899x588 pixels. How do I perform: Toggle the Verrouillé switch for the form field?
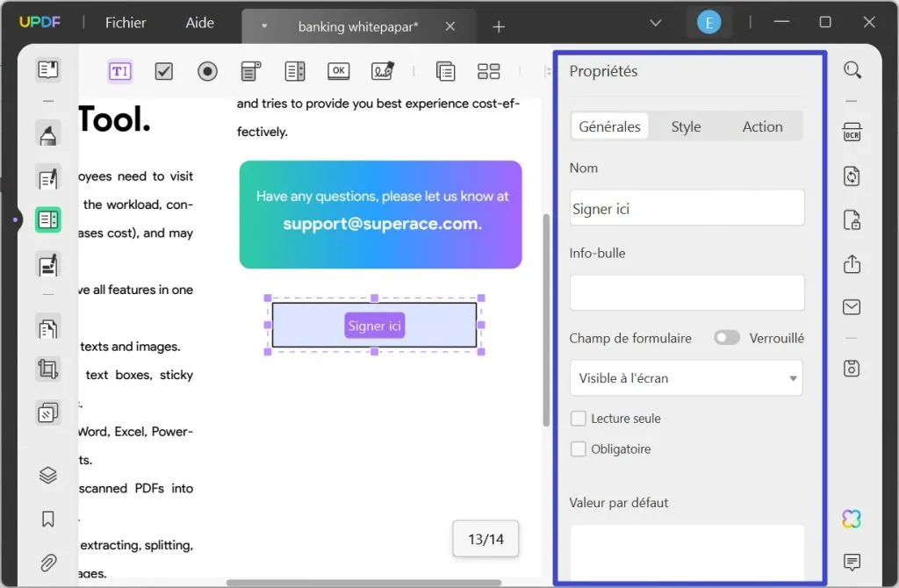click(727, 337)
